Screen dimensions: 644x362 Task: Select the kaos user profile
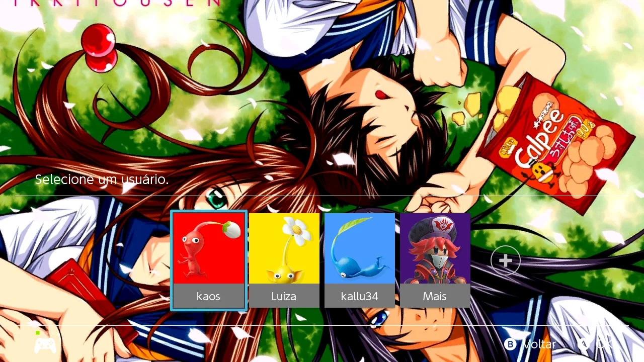click(209, 260)
